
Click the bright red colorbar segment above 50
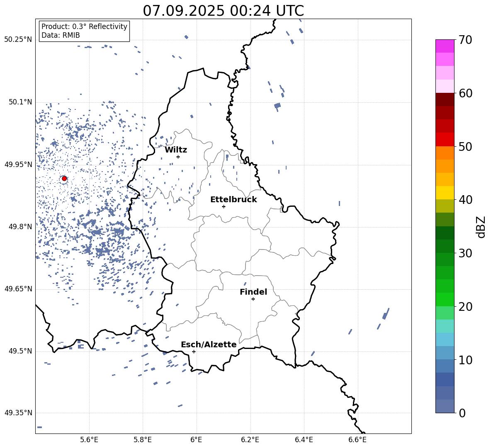(x=445, y=139)
